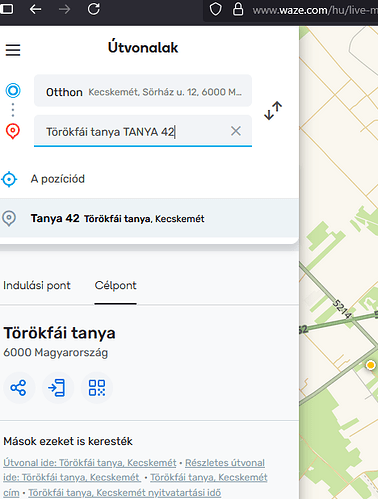The height and width of the screenshot is (499, 378).
Task: Click the shield icon in the address bar
Action: click(215, 9)
